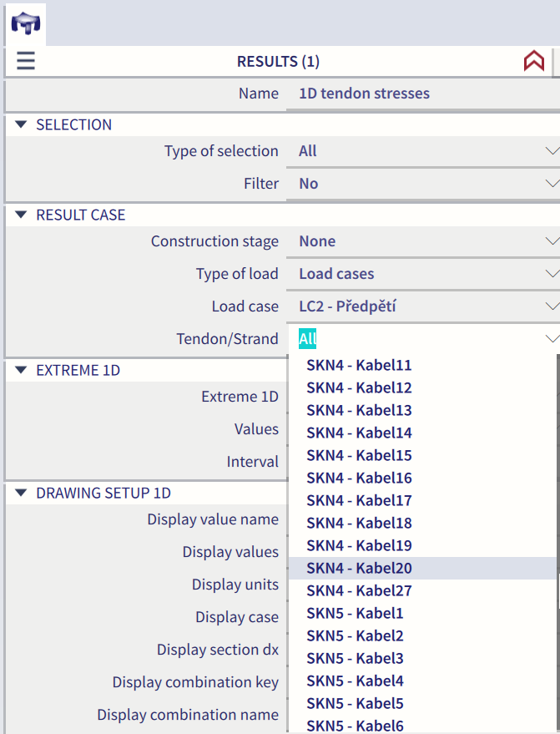This screenshot has height=734, width=560.
Task: Collapse the SELECTION section
Action: 22,124
